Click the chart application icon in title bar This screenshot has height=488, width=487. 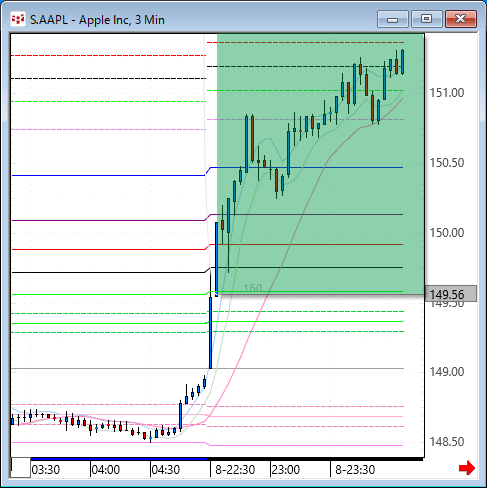coord(18,20)
